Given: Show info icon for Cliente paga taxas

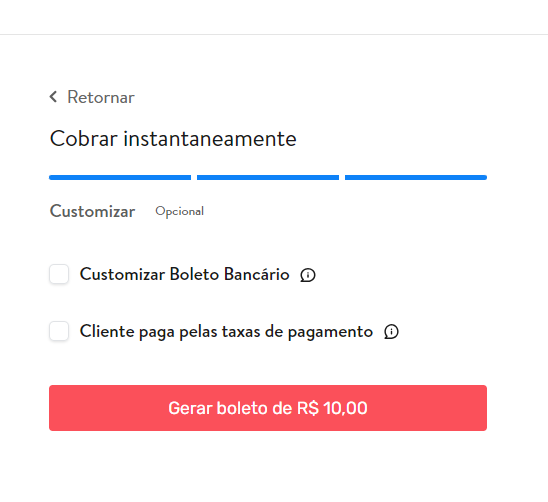Looking at the screenshot, I should [x=391, y=332].
